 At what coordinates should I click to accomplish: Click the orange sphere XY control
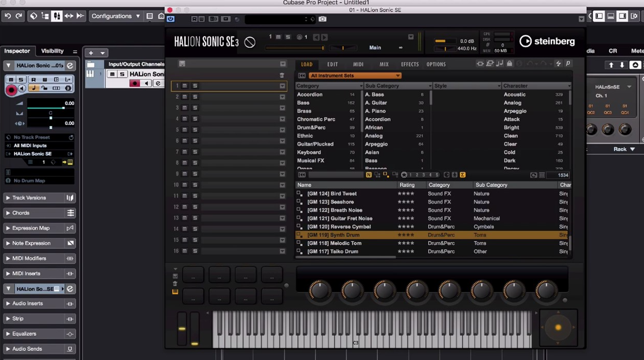click(x=558, y=328)
